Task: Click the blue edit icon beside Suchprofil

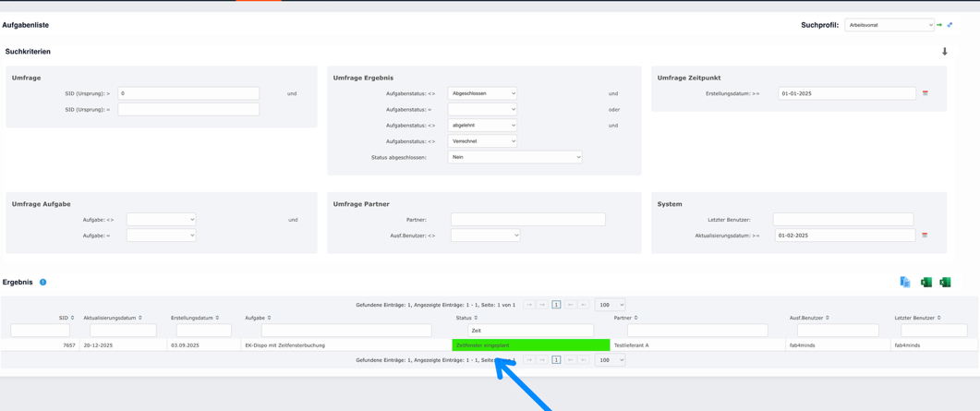Action: (950, 25)
